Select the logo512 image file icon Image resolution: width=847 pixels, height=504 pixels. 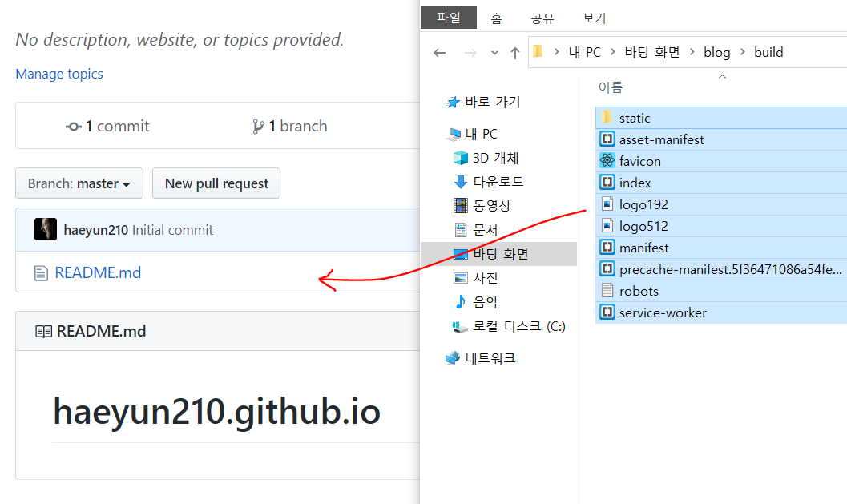coord(607,225)
